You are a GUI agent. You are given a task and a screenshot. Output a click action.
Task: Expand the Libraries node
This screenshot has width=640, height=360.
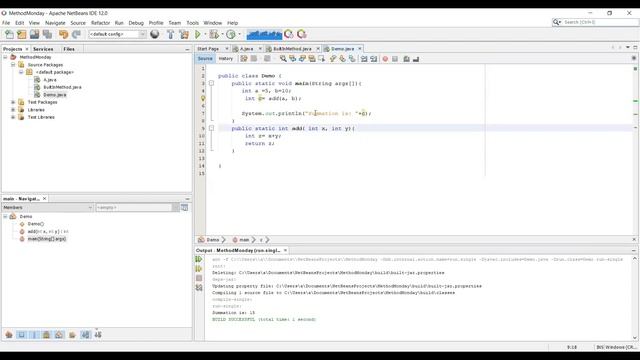pos(13,109)
